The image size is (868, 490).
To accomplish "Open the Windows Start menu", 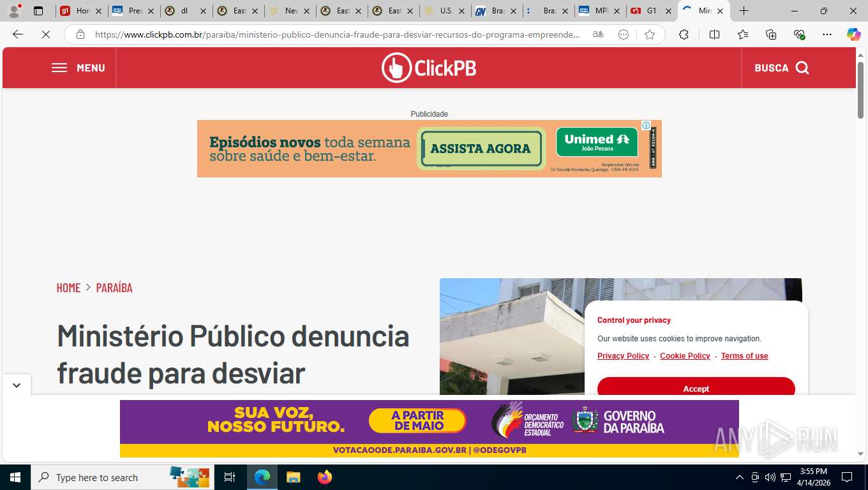I will [x=15, y=477].
